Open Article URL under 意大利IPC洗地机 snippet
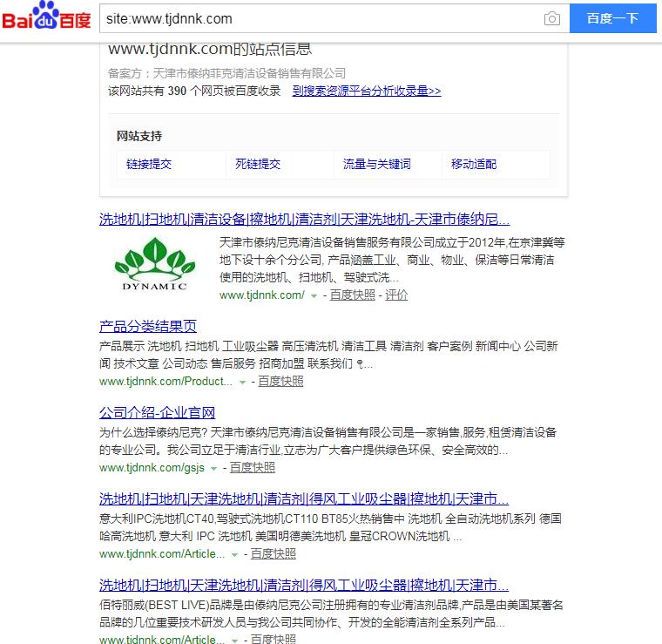662x644 pixels. 162,553
